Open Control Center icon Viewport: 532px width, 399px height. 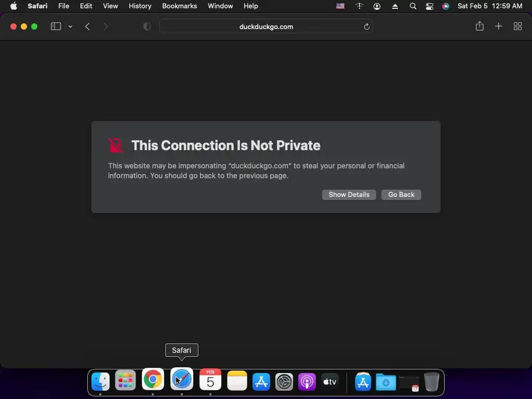point(430,6)
